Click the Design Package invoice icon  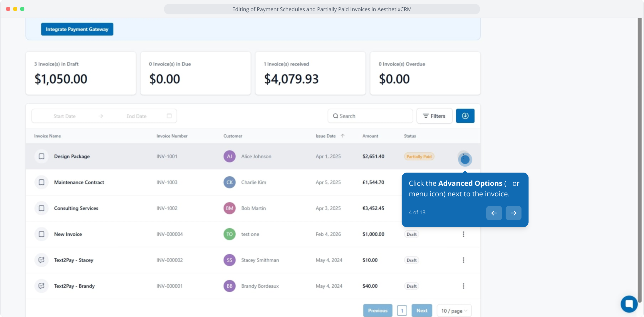click(41, 156)
